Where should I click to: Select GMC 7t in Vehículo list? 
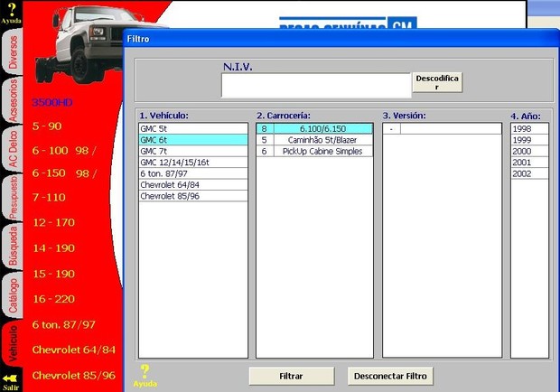193,151
